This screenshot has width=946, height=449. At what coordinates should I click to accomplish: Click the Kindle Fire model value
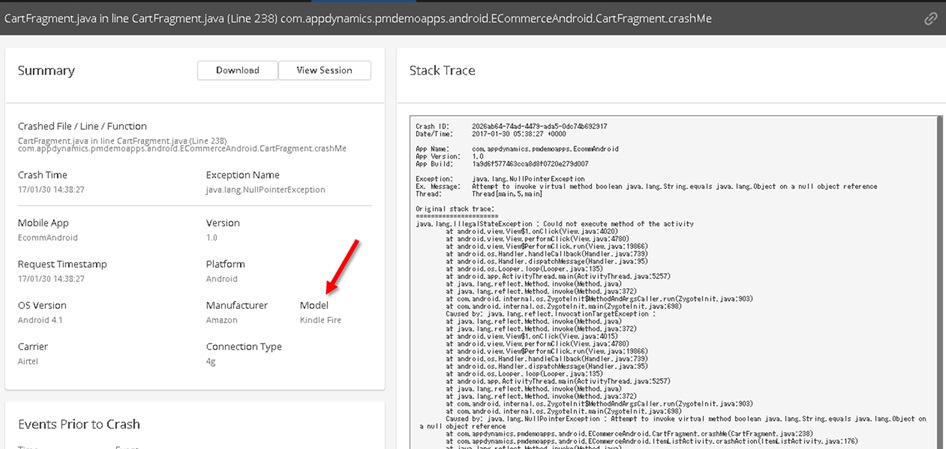tap(320, 320)
